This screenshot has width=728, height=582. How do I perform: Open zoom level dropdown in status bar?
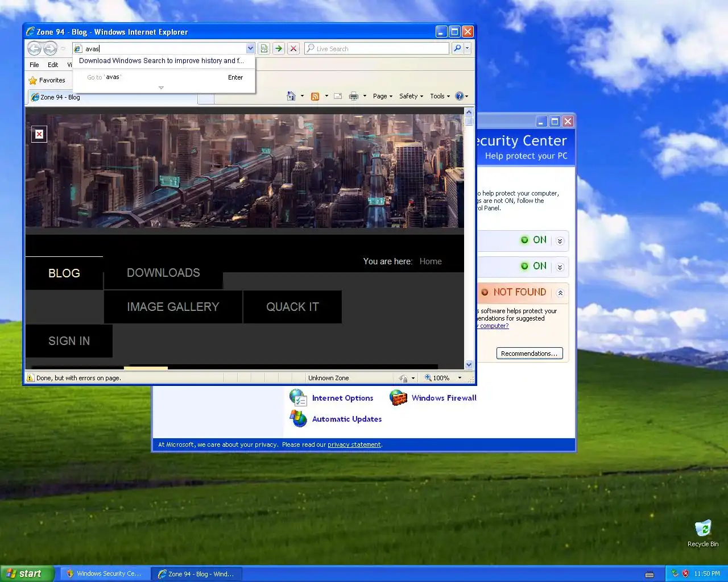click(460, 378)
